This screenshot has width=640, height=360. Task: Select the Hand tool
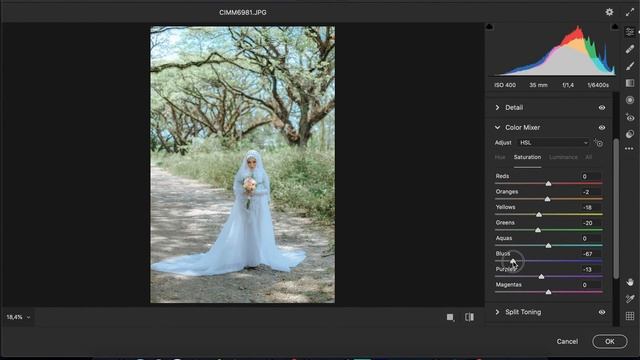[630, 282]
